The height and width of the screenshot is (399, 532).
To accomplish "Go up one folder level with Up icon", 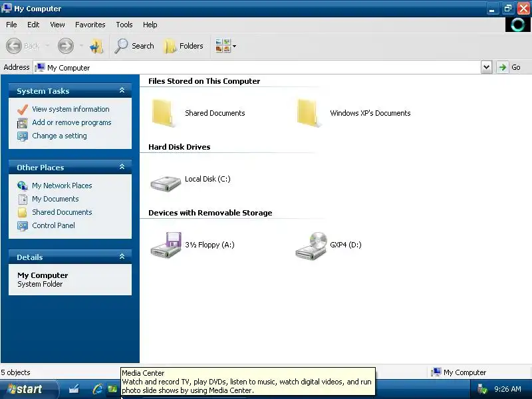I will 96,46.
